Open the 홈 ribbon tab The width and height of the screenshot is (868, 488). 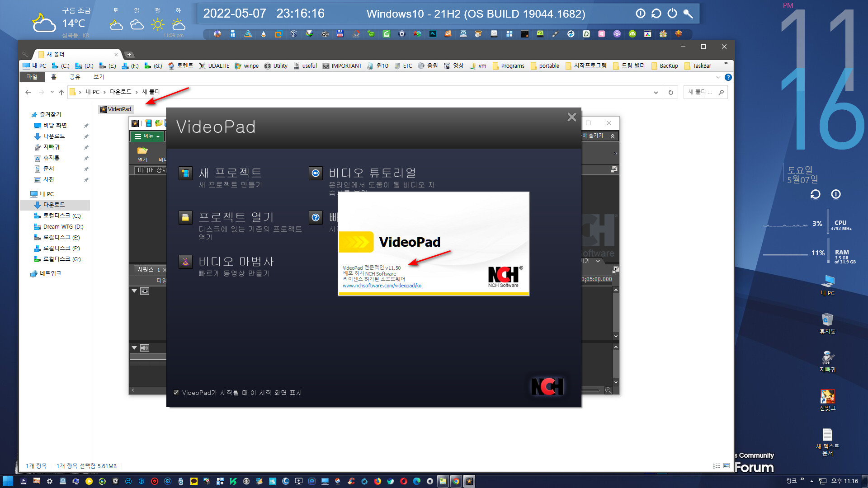(x=53, y=77)
